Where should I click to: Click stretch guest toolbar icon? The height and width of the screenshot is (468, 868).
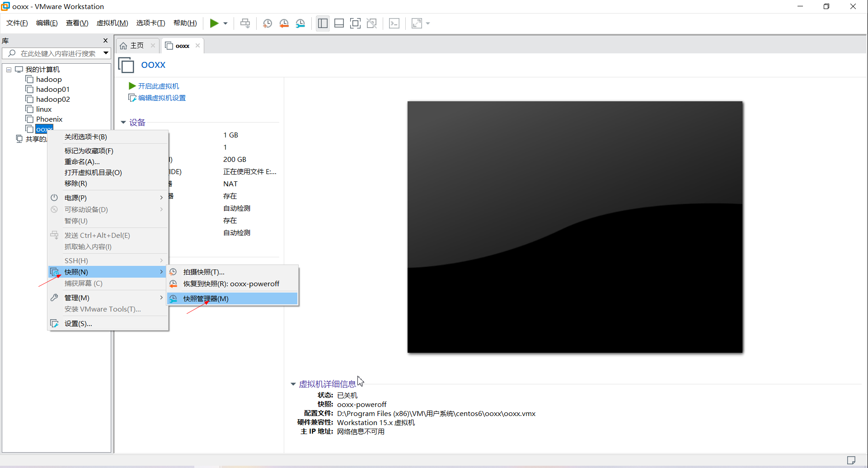(417, 23)
